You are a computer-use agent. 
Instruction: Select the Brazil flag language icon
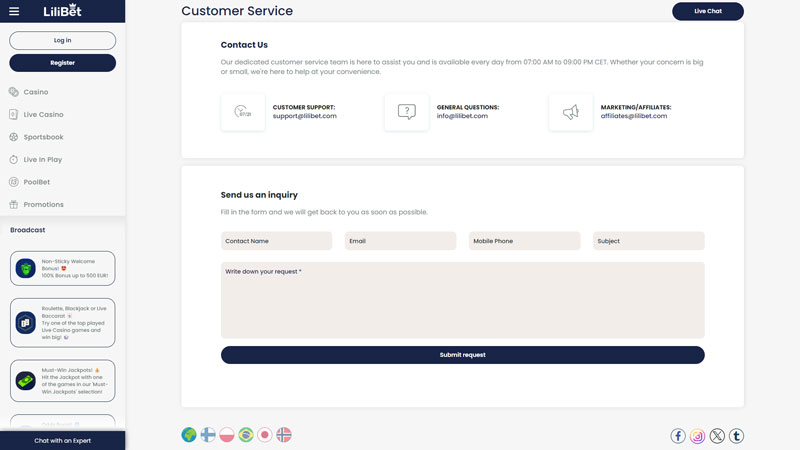click(x=246, y=435)
